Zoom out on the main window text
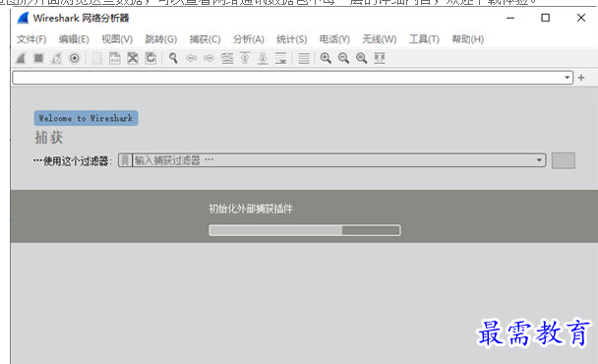This screenshot has height=364, width=598. click(343, 58)
